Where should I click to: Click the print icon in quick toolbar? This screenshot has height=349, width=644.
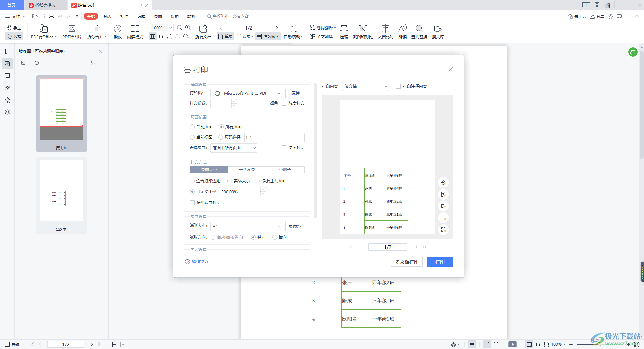point(51,16)
